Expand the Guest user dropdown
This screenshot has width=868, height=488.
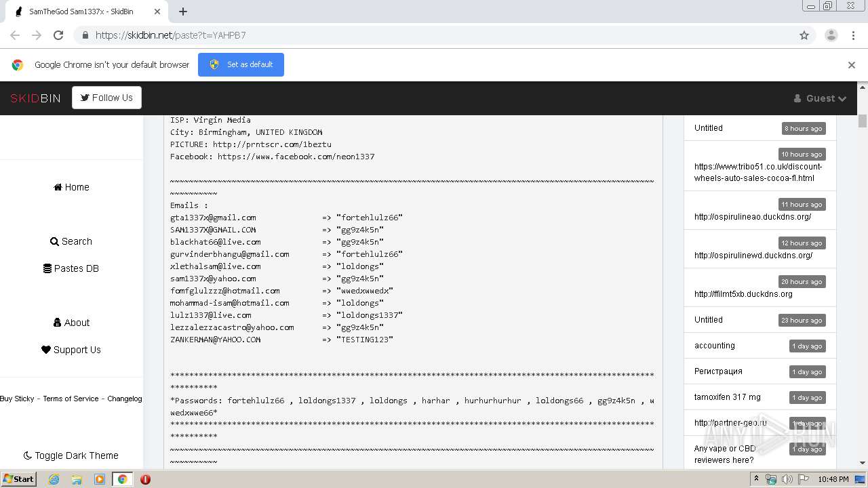[820, 98]
